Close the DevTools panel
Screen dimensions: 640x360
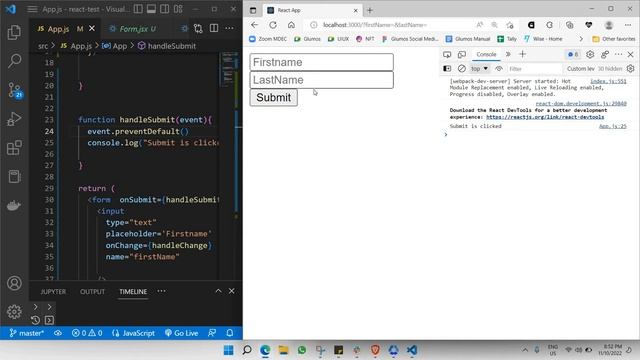coord(631,54)
